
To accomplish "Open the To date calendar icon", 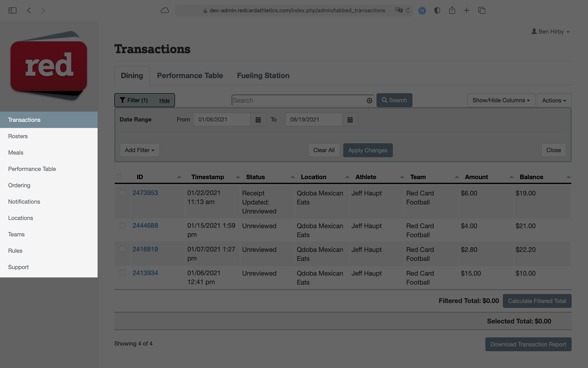I will pos(350,120).
